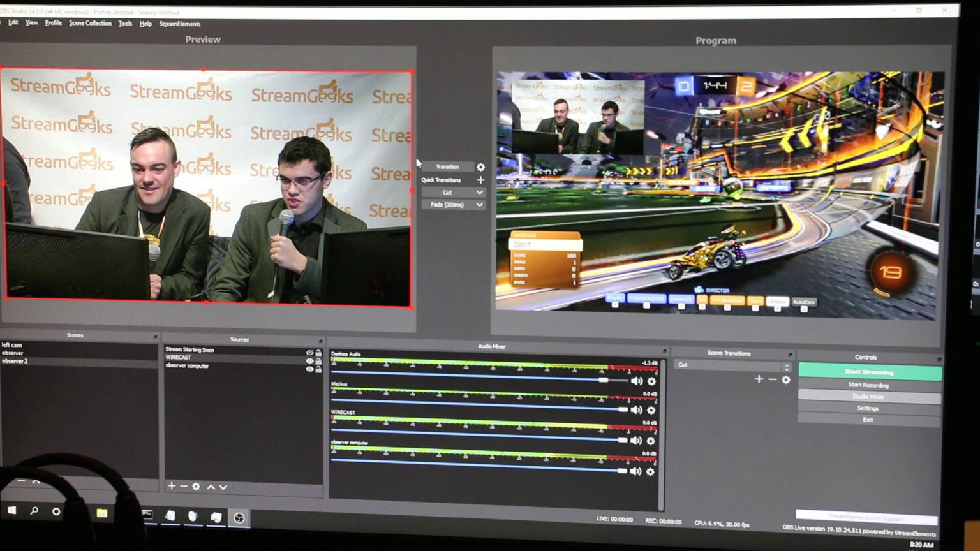This screenshot has width=980, height=551.
Task: Click Start Recording
Action: click(869, 385)
